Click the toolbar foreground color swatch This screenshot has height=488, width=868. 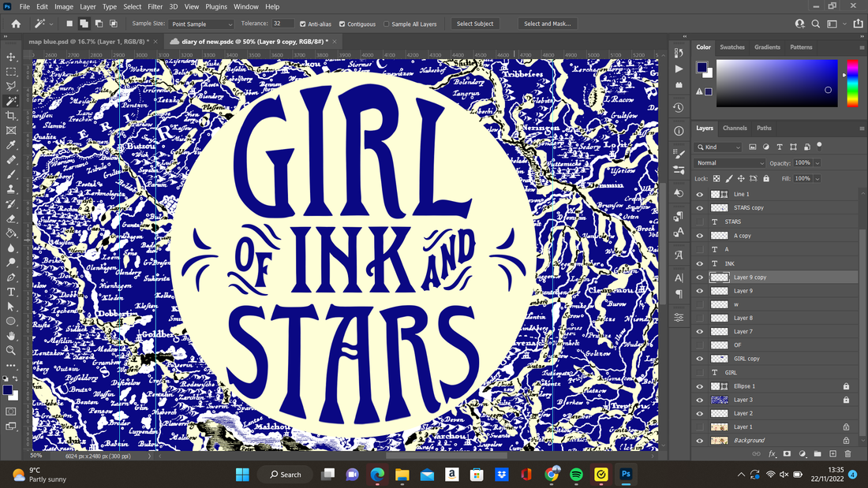click(x=8, y=390)
